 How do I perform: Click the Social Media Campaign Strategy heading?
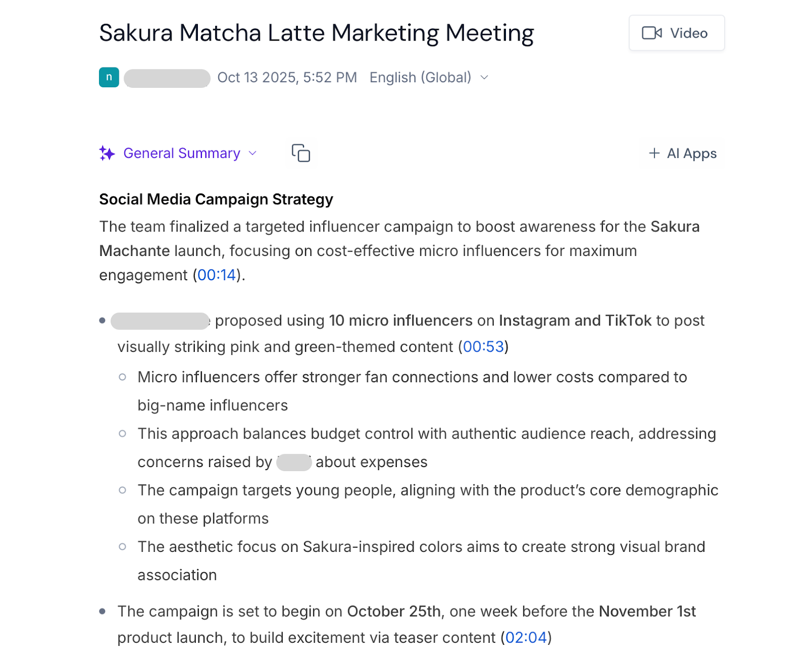pyautogui.click(x=215, y=199)
